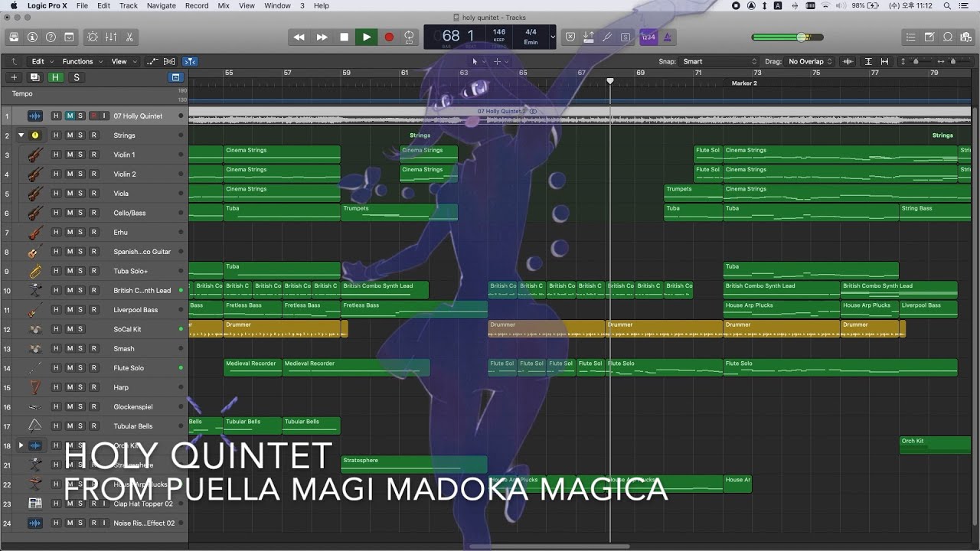This screenshot has height=551, width=980.
Task: Fast forward the playhead
Action: [322, 37]
